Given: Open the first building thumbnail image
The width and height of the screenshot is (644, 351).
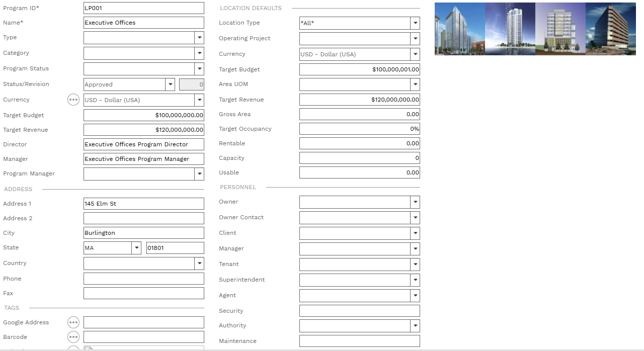Looking at the screenshot, I should pos(459,29).
